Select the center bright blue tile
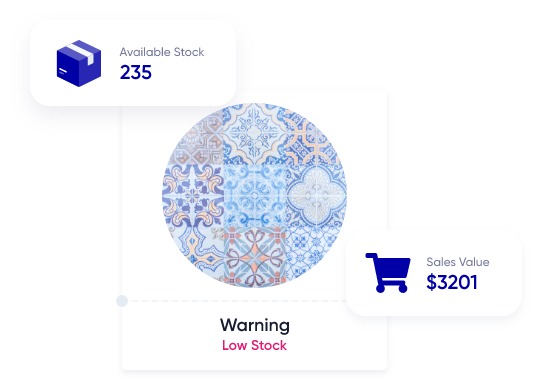Viewport: 537px width, 382px height. [x=254, y=195]
